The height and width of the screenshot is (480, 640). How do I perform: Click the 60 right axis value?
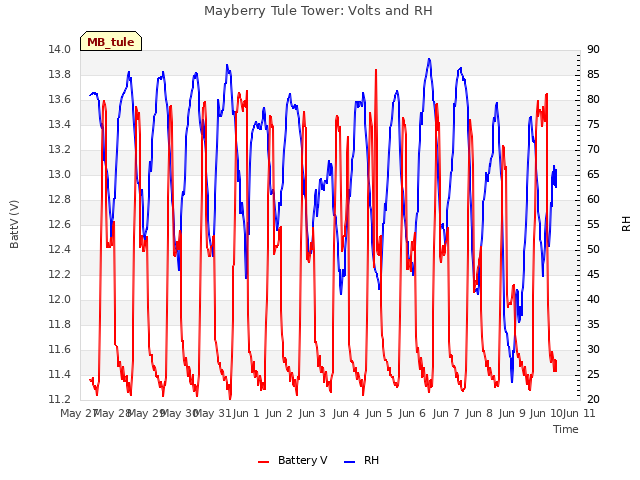593,200
